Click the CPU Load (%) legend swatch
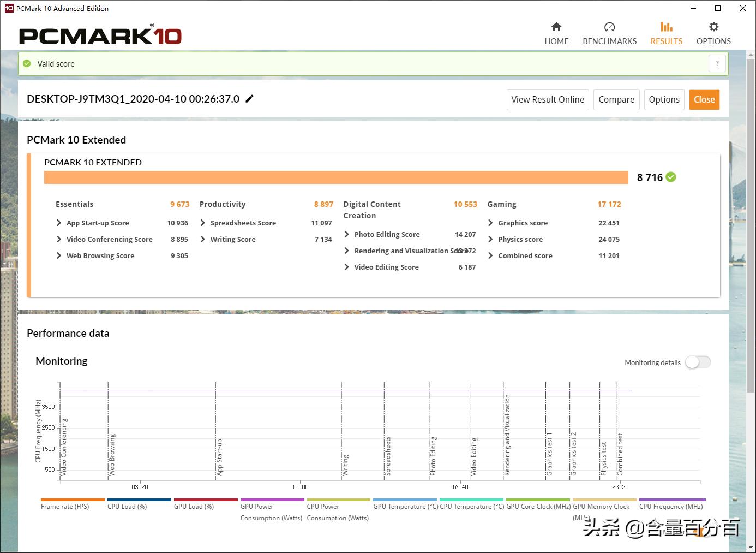 pyautogui.click(x=139, y=500)
